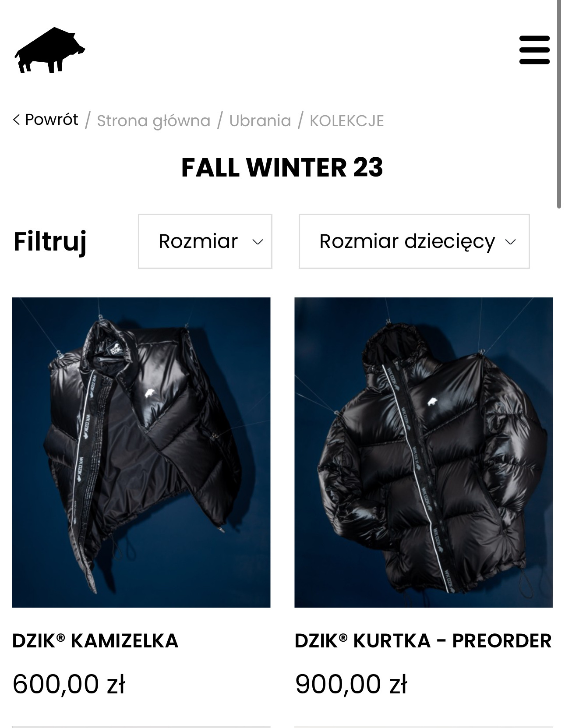Navigate to the Ubrania breadcrumb
The height and width of the screenshot is (728, 565).
[x=260, y=121]
